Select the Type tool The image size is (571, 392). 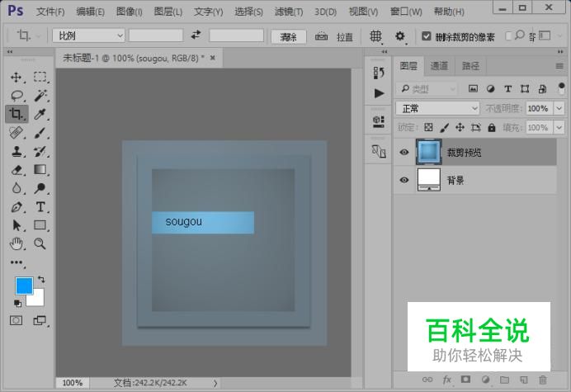(40, 207)
